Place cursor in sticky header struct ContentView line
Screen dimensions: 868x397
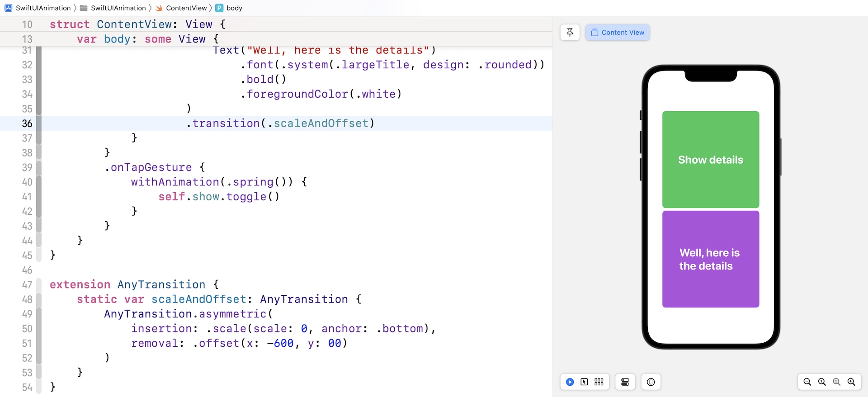pyautogui.click(x=136, y=24)
